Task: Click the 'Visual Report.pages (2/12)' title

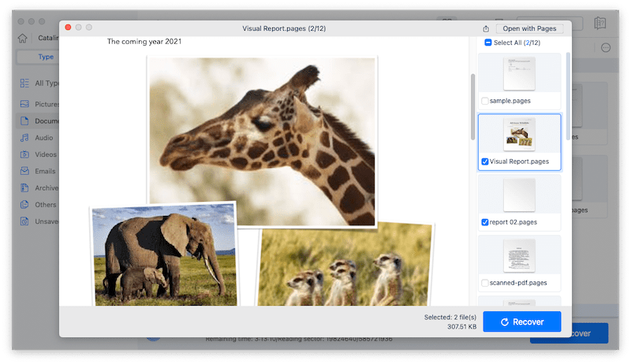Action: pos(284,28)
